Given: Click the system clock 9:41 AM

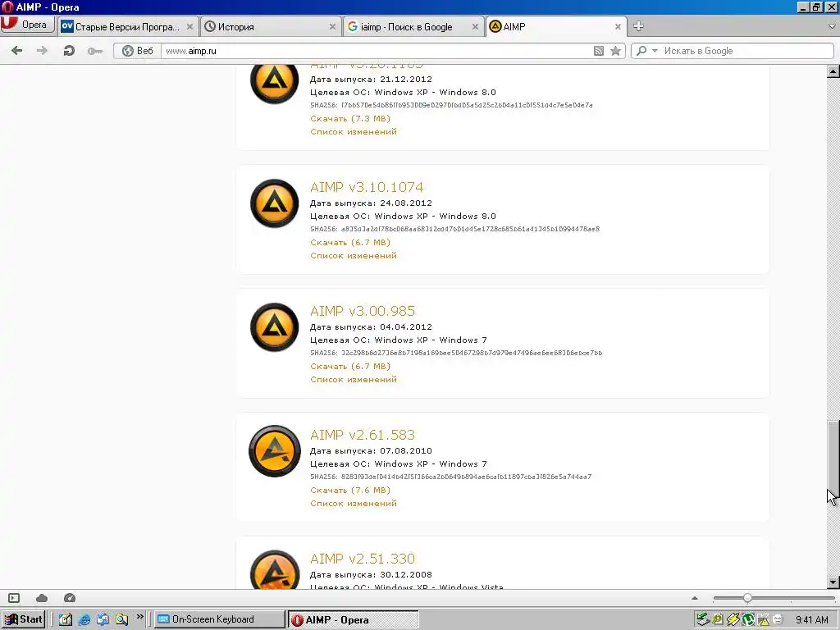Looking at the screenshot, I should 811,620.
